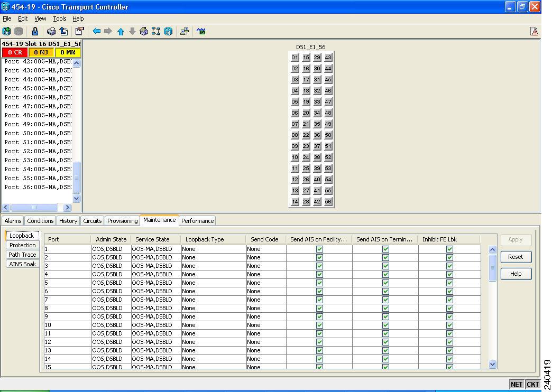The height and width of the screenshot is (392, 552).
Task: Open Loopback Type dropdown for port 2
Action: click(x=213, y=257)
